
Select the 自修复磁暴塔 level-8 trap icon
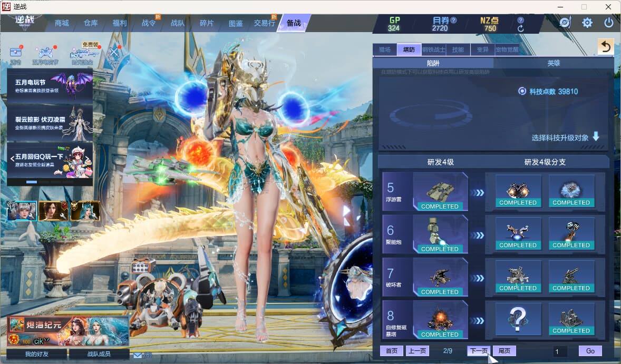point(440,320)
